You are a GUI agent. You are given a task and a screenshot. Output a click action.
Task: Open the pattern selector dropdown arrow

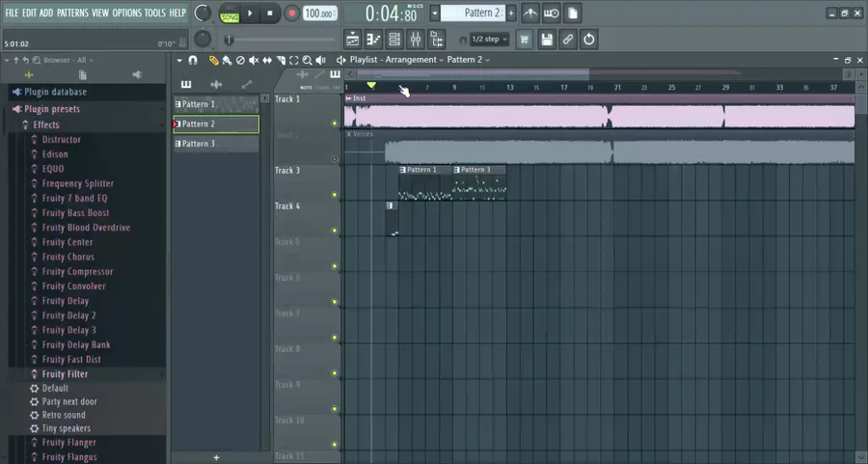(435, 13)
